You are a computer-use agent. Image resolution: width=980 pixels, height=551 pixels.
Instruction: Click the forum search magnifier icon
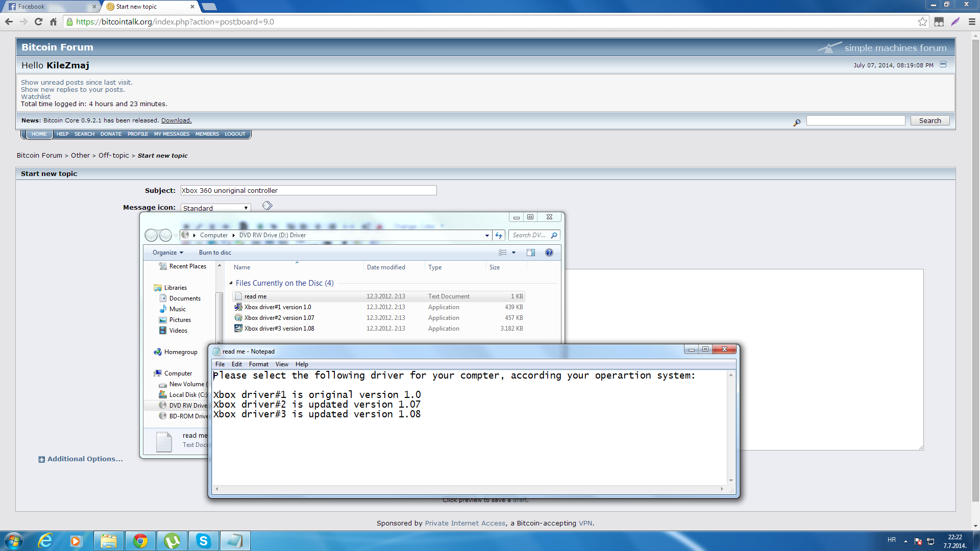[797, 122]
